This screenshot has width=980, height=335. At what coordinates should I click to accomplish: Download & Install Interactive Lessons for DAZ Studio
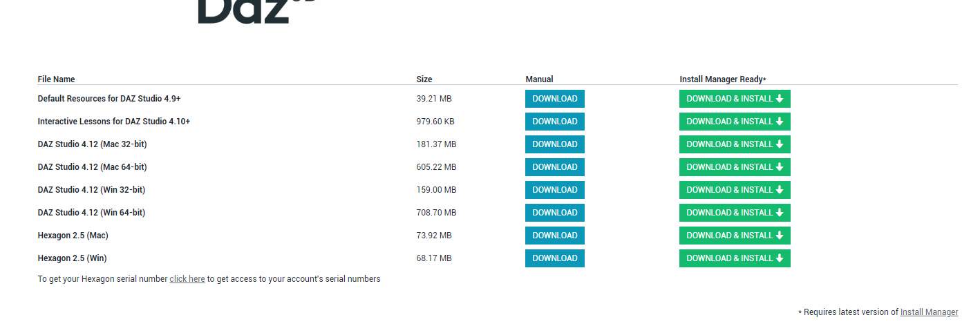735,122
